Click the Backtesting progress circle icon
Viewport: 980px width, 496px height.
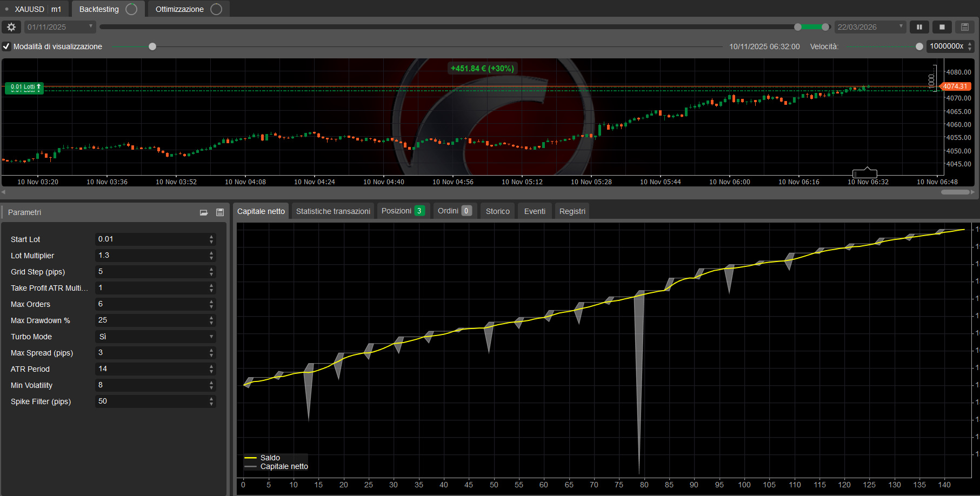pyautogui.click(x=131, y=9)
